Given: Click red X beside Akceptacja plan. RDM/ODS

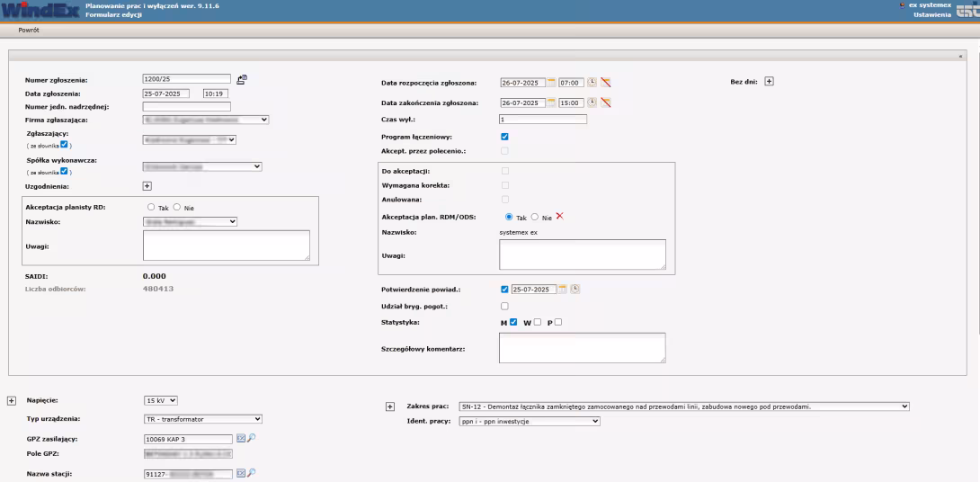Looking at the screenshot, I should (559, 217).
